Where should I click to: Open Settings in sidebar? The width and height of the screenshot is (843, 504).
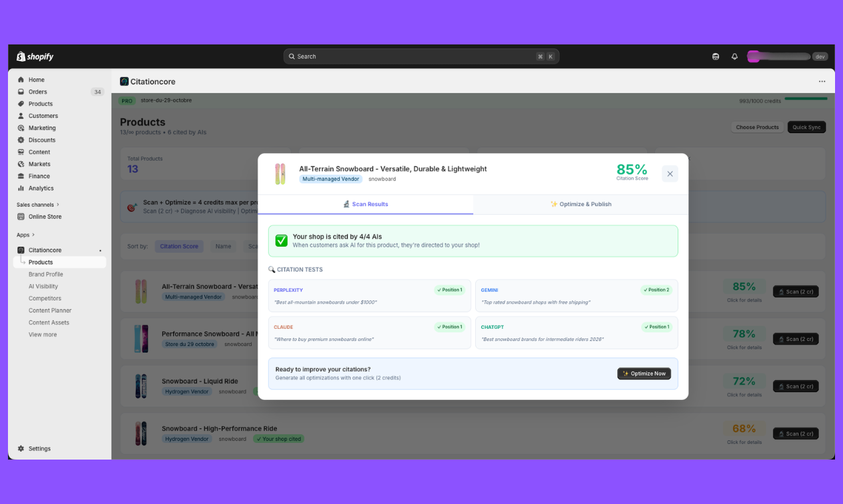click(x=39, y=448)
